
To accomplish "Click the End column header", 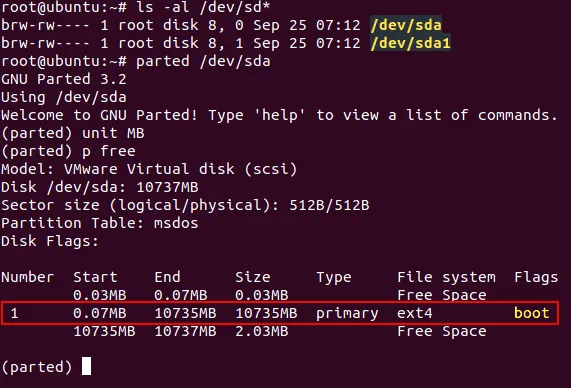I will 167,277.
